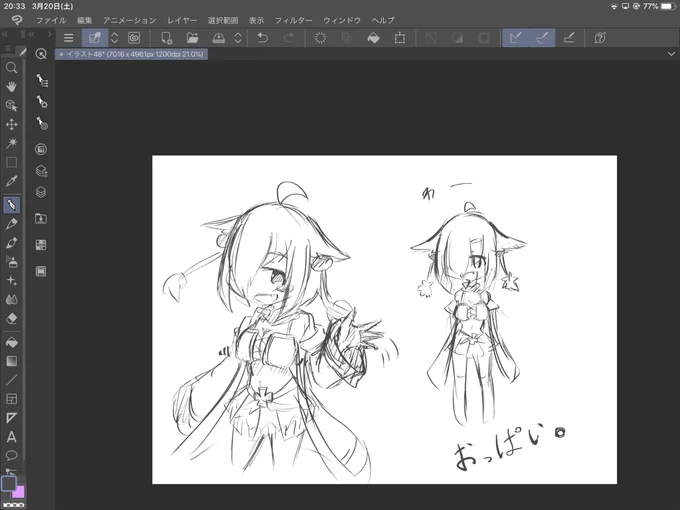This screenshot has width=680, height=510.
Task: Create a new canvas document
Action: point(167,38)
